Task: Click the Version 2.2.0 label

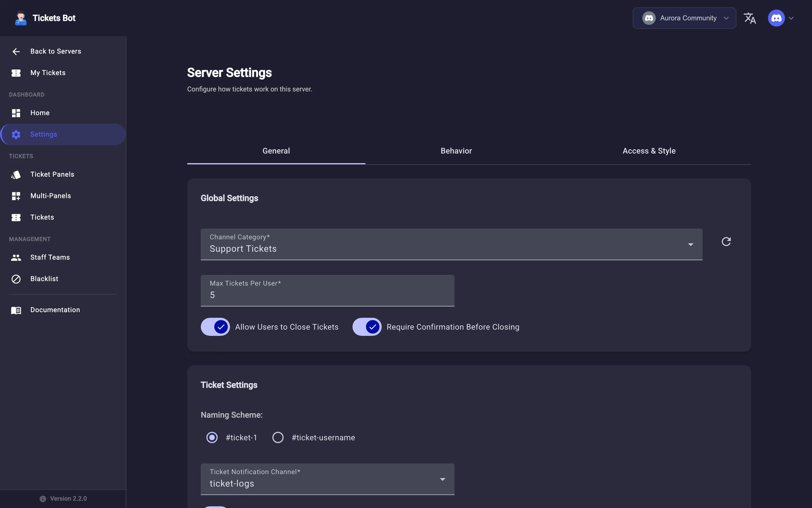Action: coord(69,499)
